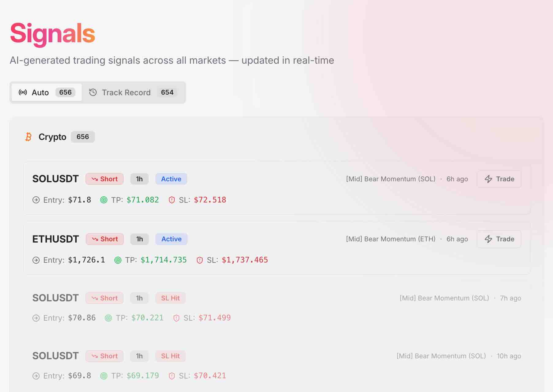The height and width of the screenshot is (392, 553).
Task: Click shield icon beside SL $70.421
Action: coord(172,376)
